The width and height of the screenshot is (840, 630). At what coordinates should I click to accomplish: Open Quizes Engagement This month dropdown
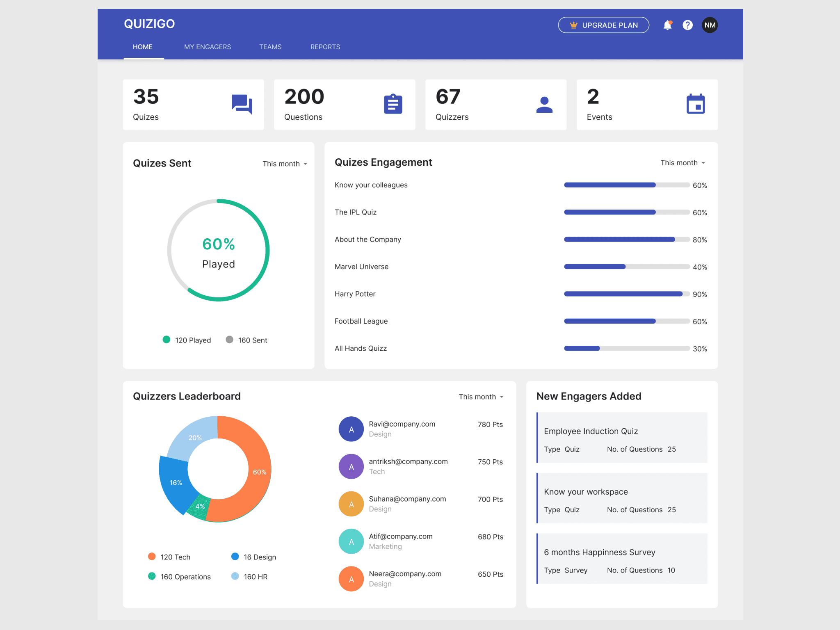pyautogui.click(x=682, y=163)
